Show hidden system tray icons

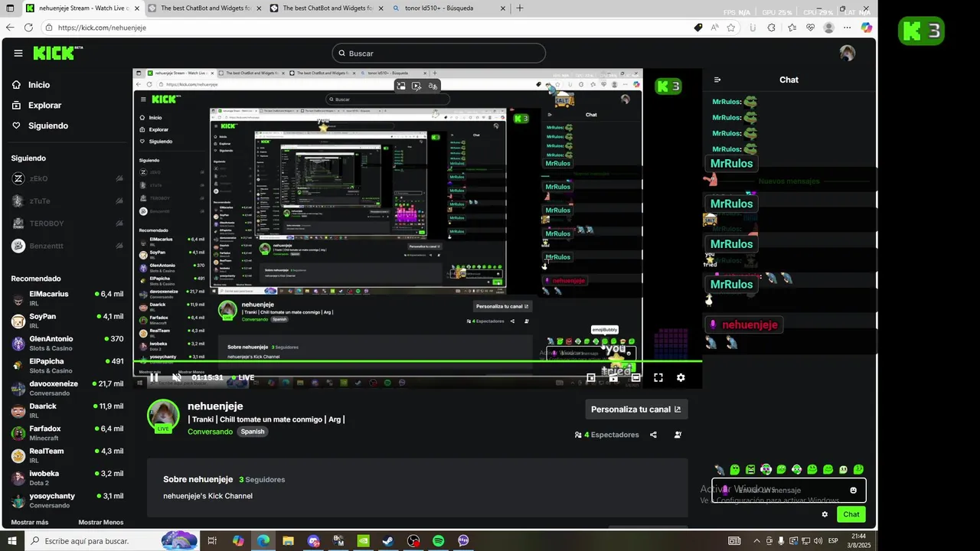[757, 541]
